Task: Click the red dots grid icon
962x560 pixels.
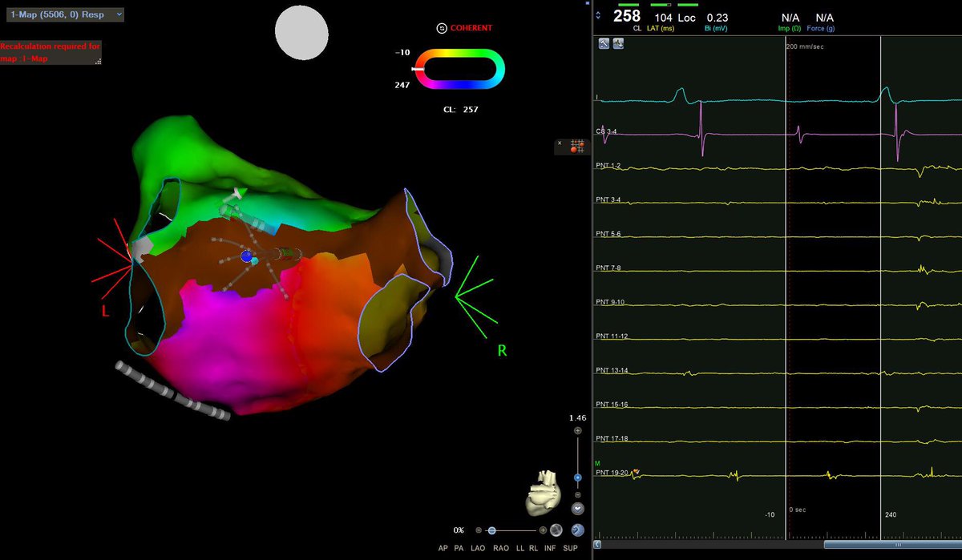Action: tap(577, 146)
